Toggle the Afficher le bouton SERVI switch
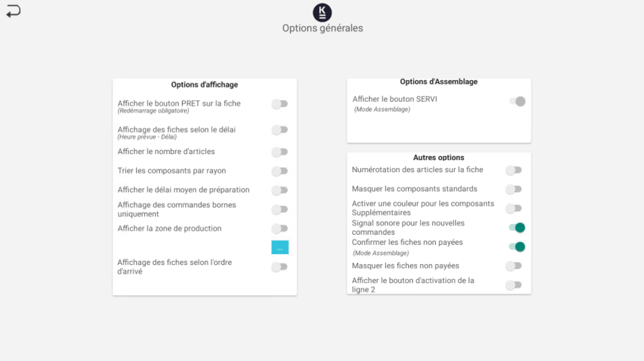 click(x=517, y=101)
